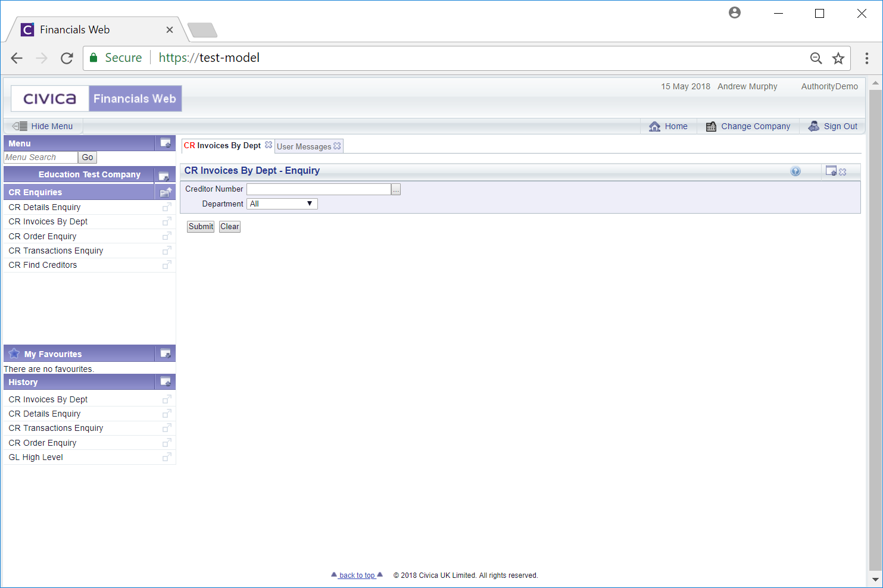The height and width of the screenshot is (588, 883).
Task: Click the History panel header icon
Action: (x=166, y=381)
